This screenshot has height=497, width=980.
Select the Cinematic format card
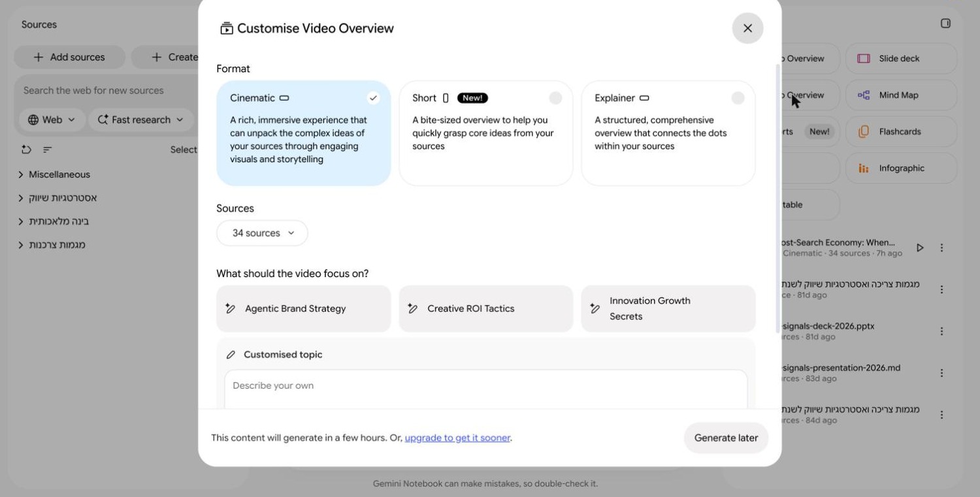pos(304,133)
